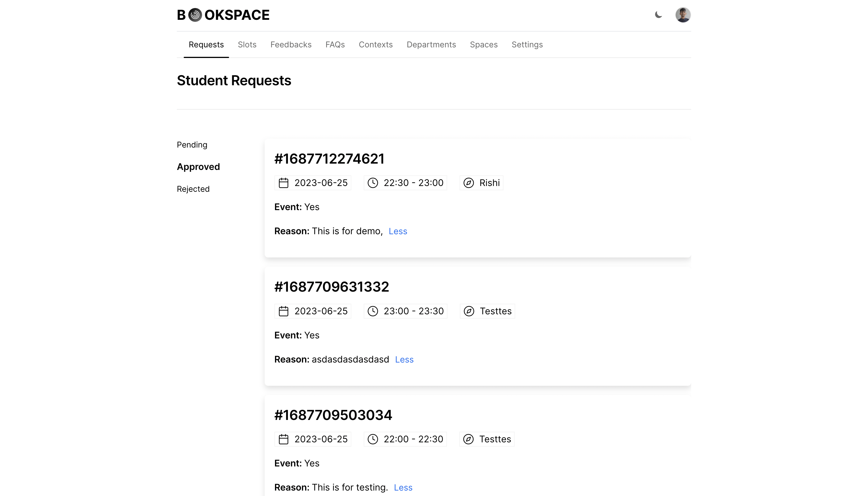
Task: Click request ID #1687709503034
Action: [333, 415]
